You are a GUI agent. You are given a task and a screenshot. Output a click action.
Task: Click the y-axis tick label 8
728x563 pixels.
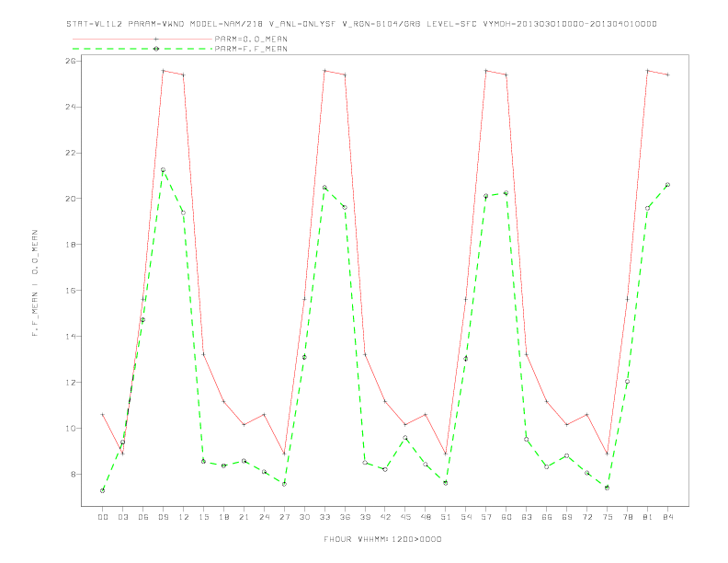click(74, 475)
